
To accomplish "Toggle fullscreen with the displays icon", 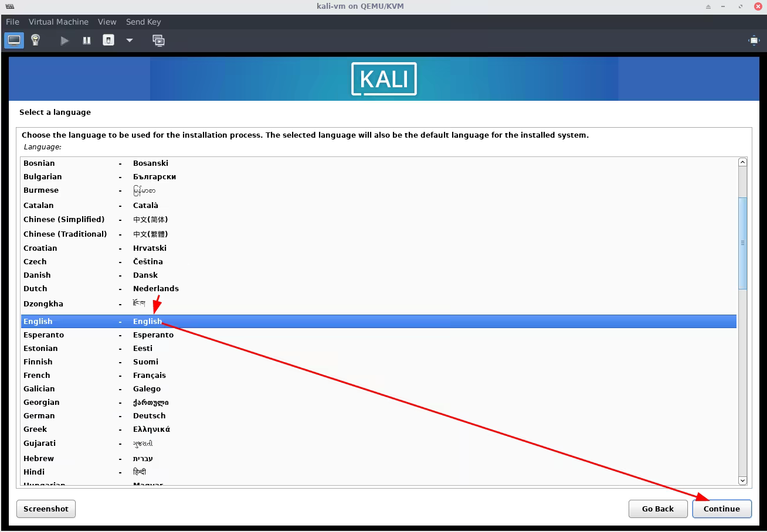I will (x=159, y=40).
